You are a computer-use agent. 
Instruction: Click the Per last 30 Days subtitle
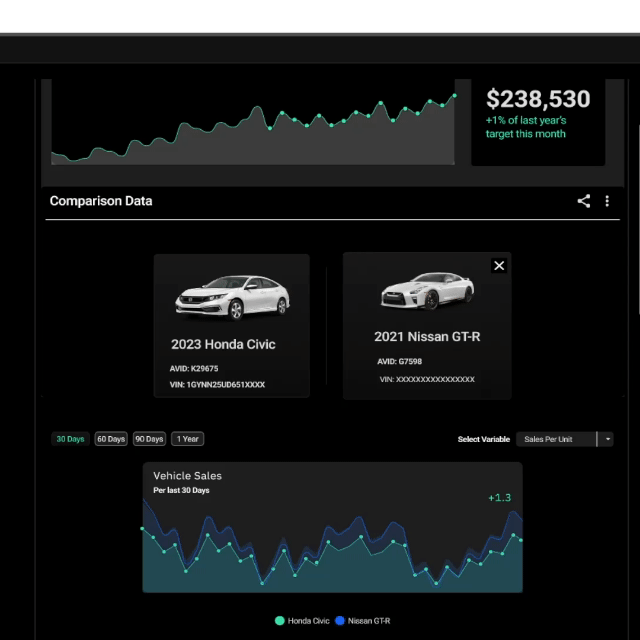181,490
